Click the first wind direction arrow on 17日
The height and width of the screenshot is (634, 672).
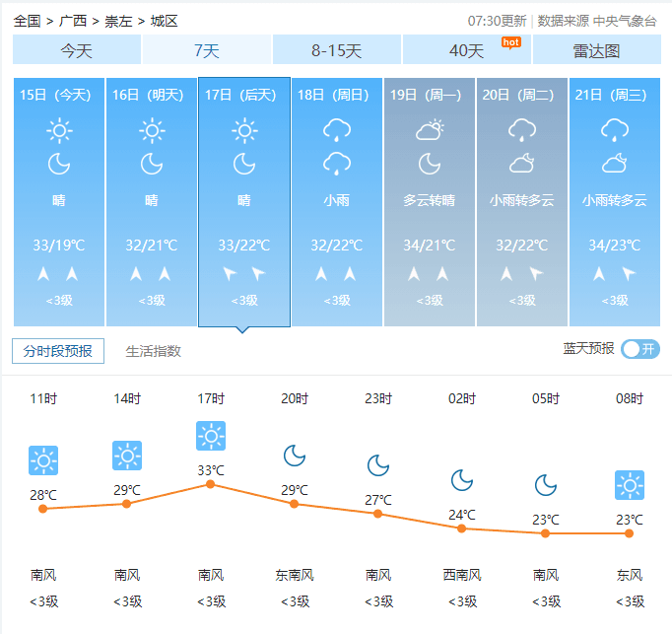tap(230, 273)
